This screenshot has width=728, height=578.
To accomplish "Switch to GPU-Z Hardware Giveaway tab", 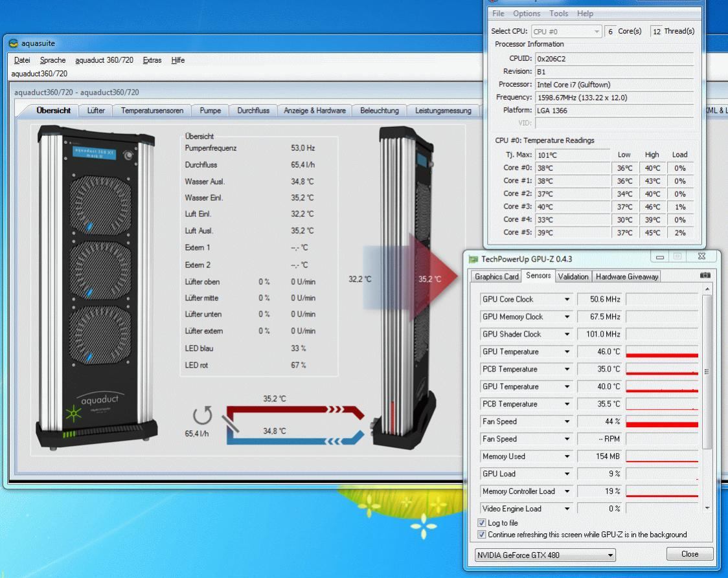I will point(627,276).
